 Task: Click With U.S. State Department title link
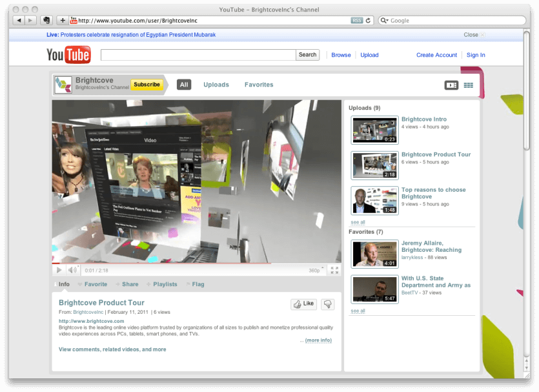[436, 282]
